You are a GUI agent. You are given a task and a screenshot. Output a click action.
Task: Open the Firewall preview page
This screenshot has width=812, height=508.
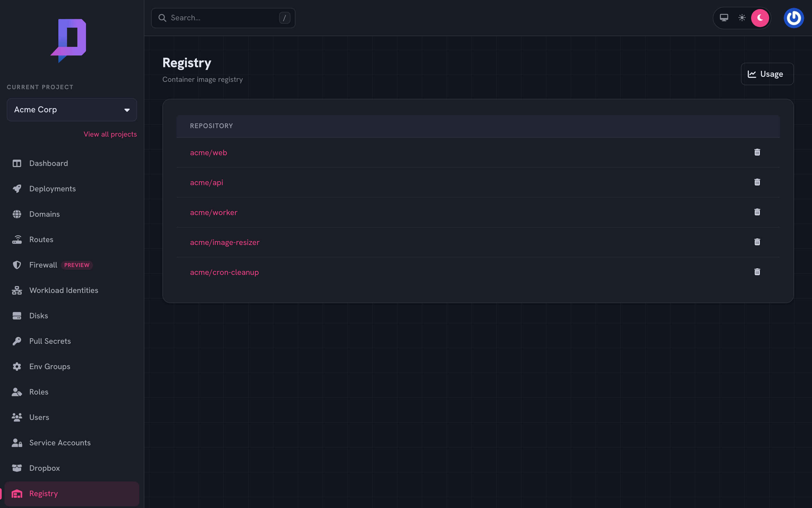click(x=71, y=265)
